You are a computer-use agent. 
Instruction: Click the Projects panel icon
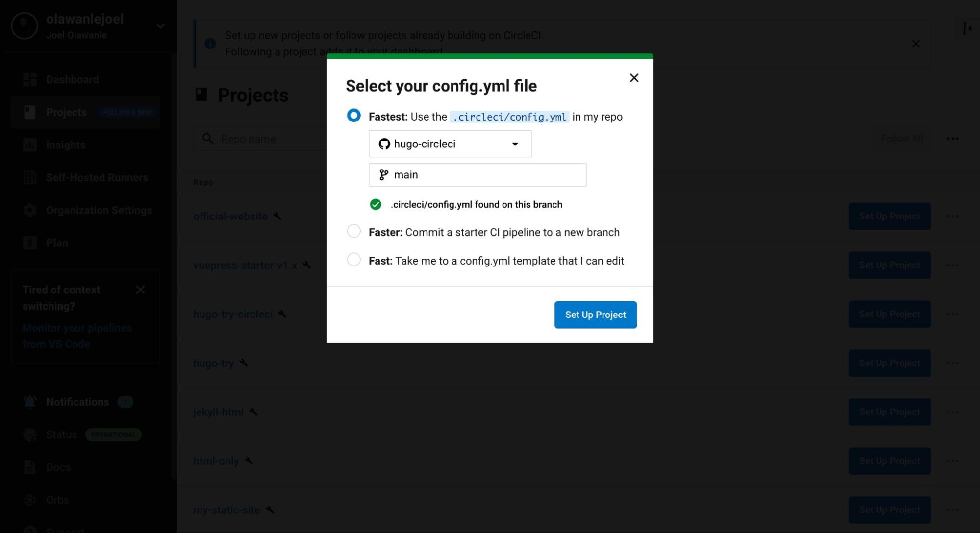pyautogui.click(x=29, y=112)
